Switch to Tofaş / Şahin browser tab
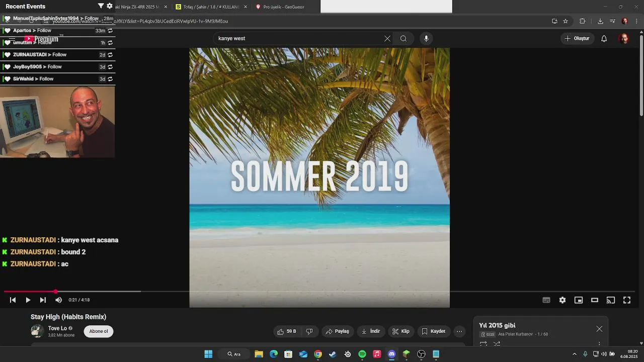The image size is (644, 362). coord(211,7)
